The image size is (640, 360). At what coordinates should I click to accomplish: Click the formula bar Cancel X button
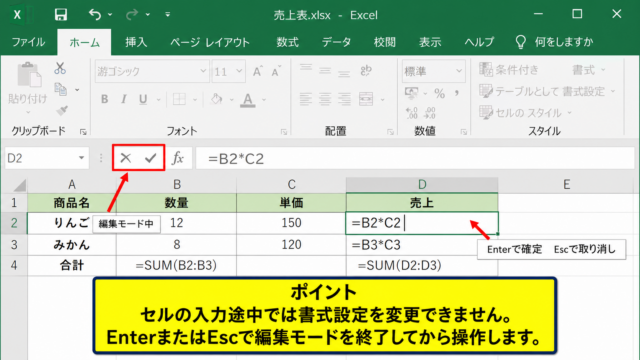click(x=126, y=158)
